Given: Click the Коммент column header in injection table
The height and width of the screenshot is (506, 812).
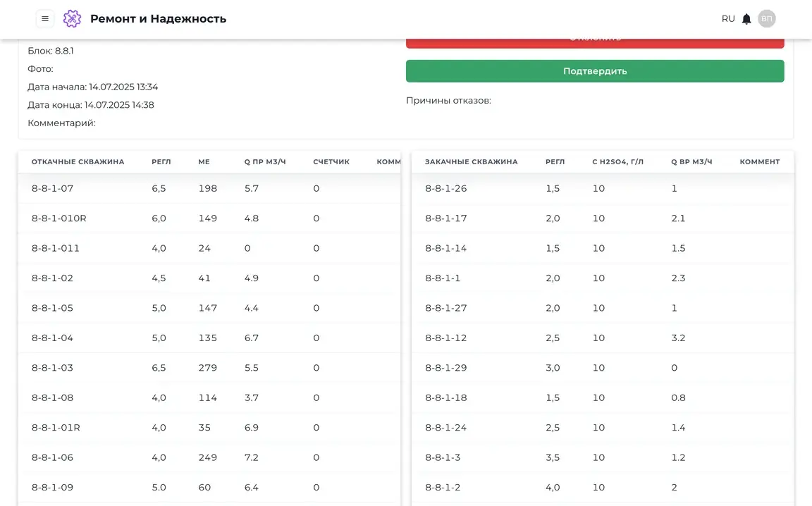Looking at the screenshot, I should tap(760, 161).
